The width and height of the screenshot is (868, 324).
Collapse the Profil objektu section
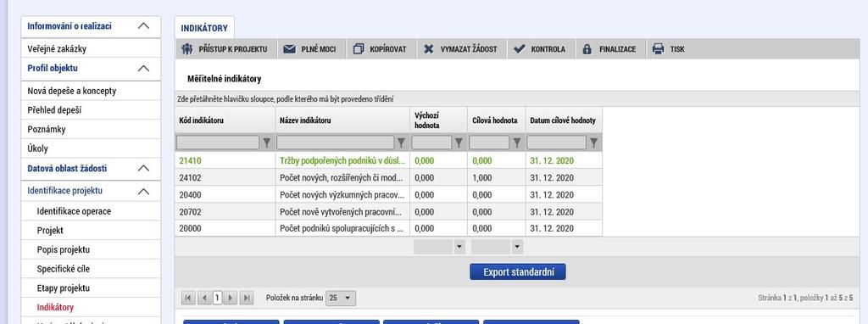coord(143,69)
